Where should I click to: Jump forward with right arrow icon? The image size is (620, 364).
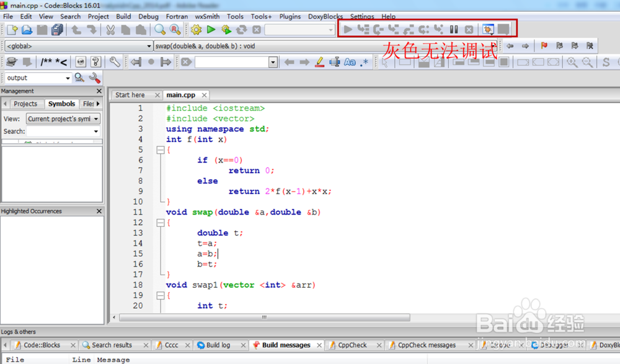(525, 46)
